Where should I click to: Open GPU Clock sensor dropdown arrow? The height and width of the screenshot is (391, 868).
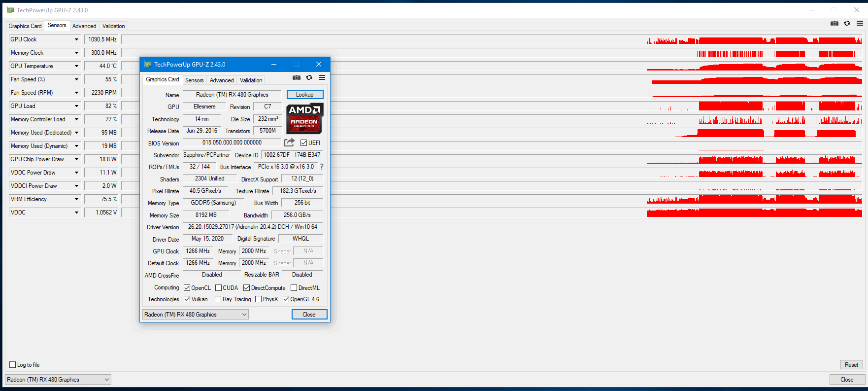coord(76,39)
